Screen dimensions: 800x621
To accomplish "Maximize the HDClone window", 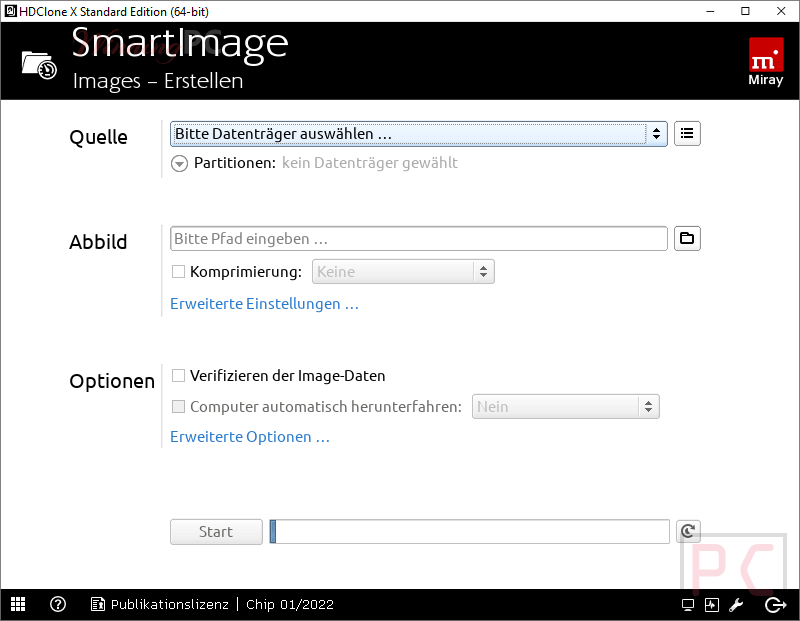I will click(745, 11).
